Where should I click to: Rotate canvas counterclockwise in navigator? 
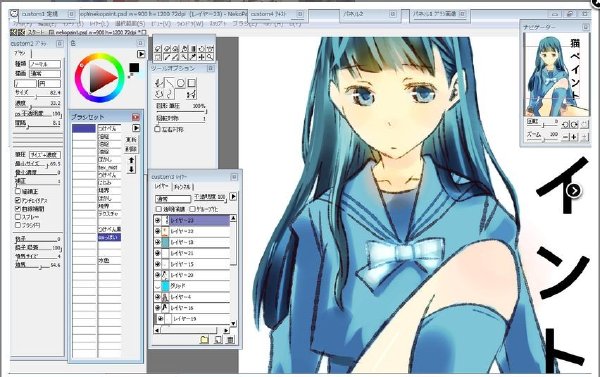coord(565,124)
